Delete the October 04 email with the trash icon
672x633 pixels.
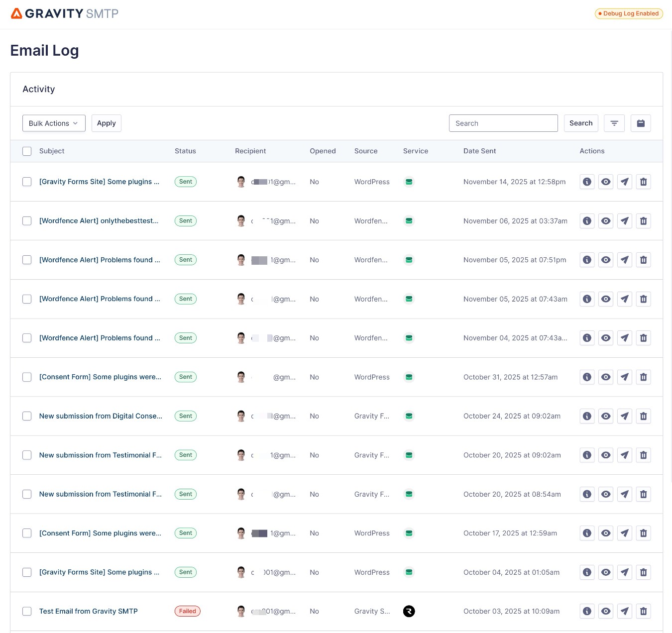643,572
